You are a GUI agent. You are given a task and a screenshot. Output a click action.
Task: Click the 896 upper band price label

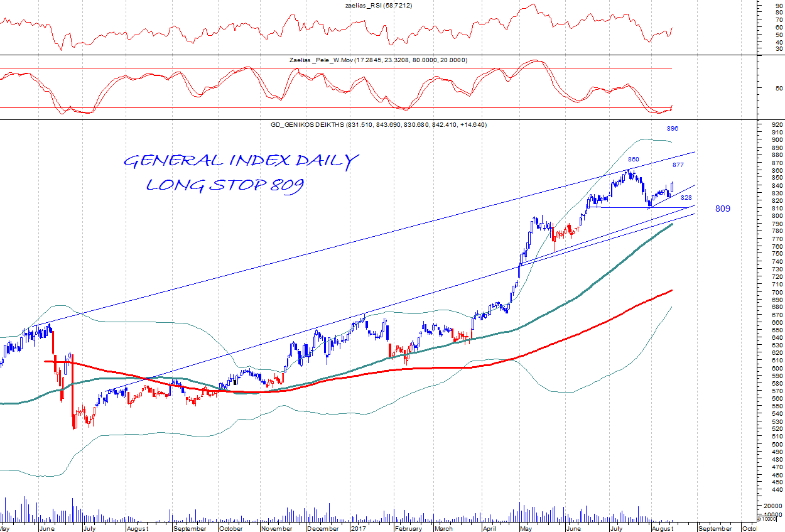coord(673,128)
